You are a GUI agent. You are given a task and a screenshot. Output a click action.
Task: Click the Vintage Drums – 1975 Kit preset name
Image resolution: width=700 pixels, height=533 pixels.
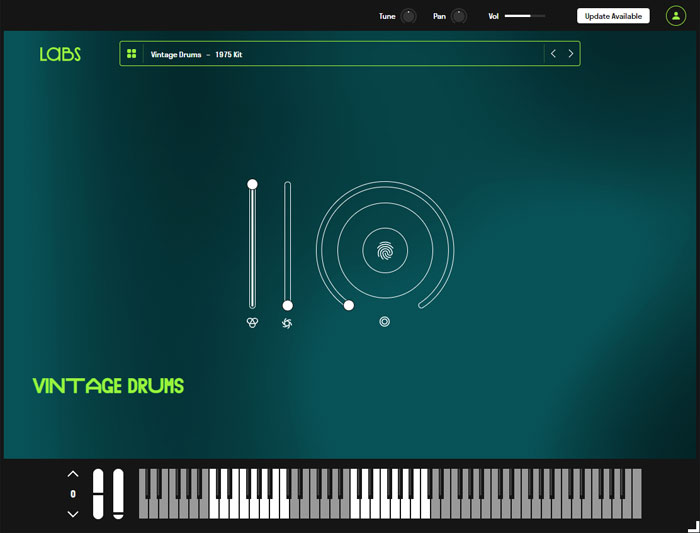click(196, 54)
